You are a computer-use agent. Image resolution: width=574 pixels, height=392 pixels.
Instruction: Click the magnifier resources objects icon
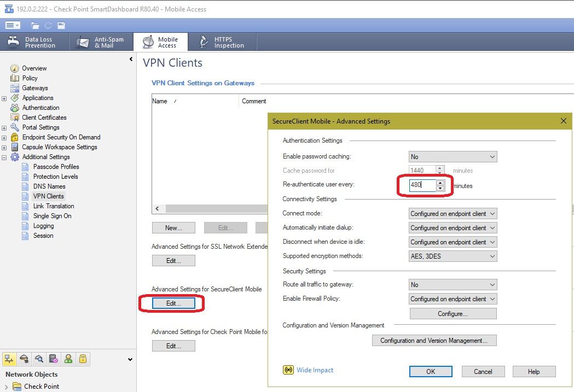[x=38, y=359]
